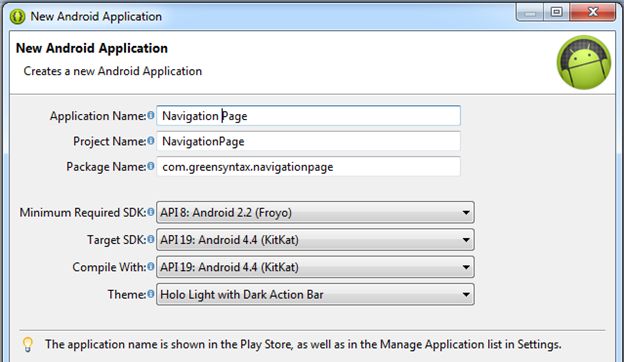Open the Theme dropdown

pyautogui.click(x=315, y=294)
